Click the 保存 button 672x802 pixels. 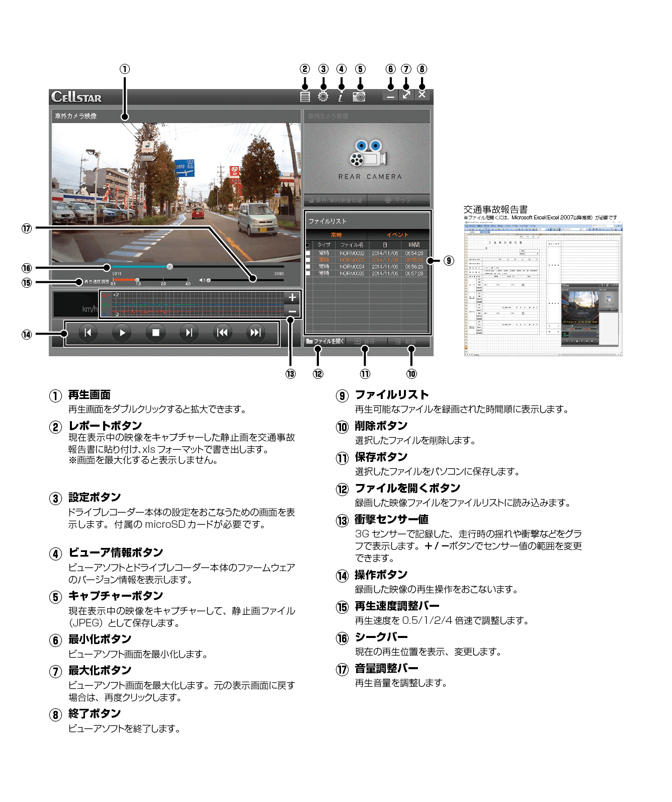366,342
